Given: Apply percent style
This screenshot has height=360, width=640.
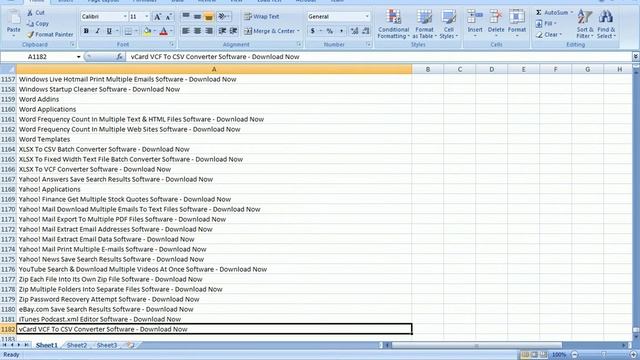Looking at the screenshot, I should [x=329, y=31].
